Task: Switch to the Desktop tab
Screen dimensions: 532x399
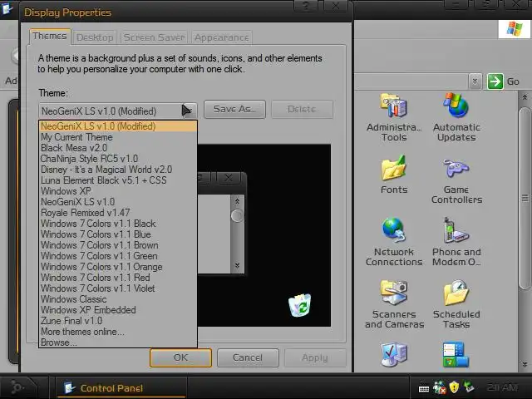Action: click(95, 37)
